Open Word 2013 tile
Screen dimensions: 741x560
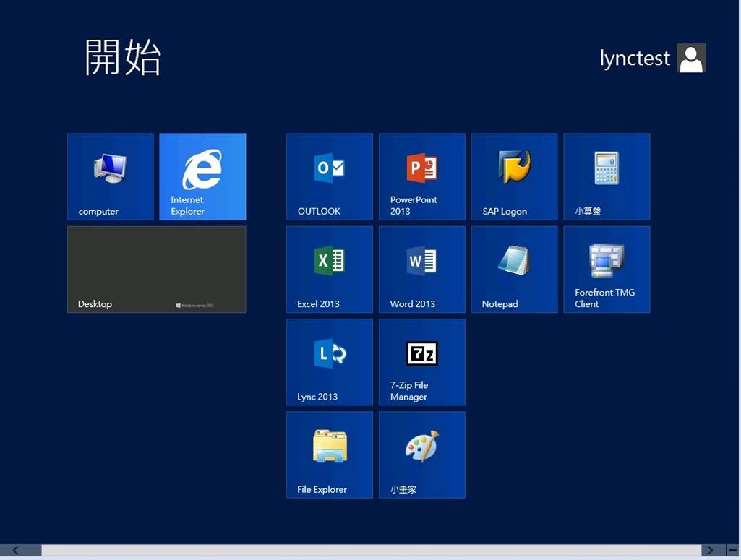(422, 269)
